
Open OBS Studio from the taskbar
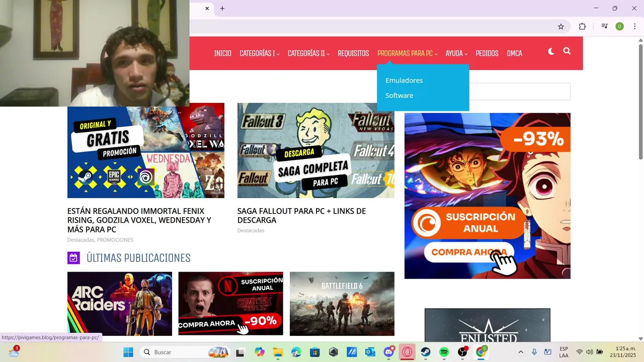(462, 352)
